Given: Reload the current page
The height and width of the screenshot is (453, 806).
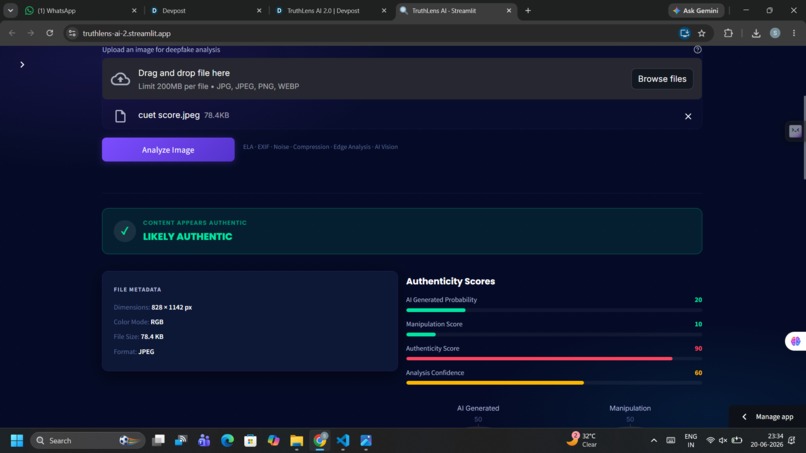Looking at the screenshot, I should [49, 33].
